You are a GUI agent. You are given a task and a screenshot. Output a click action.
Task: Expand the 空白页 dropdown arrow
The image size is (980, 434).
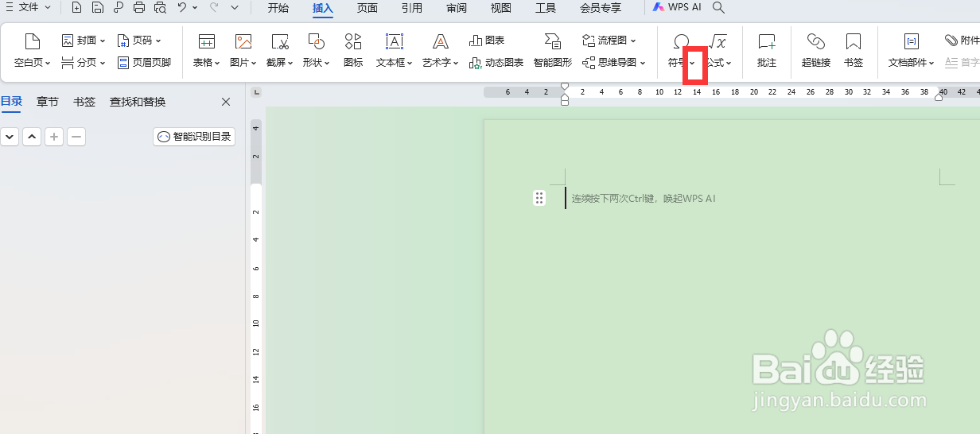(x=48, y=63)
